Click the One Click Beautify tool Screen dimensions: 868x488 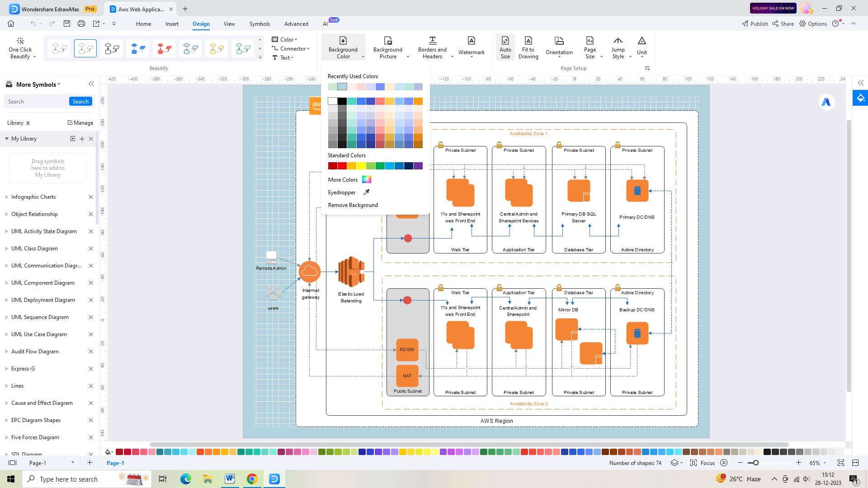[21, 47]
